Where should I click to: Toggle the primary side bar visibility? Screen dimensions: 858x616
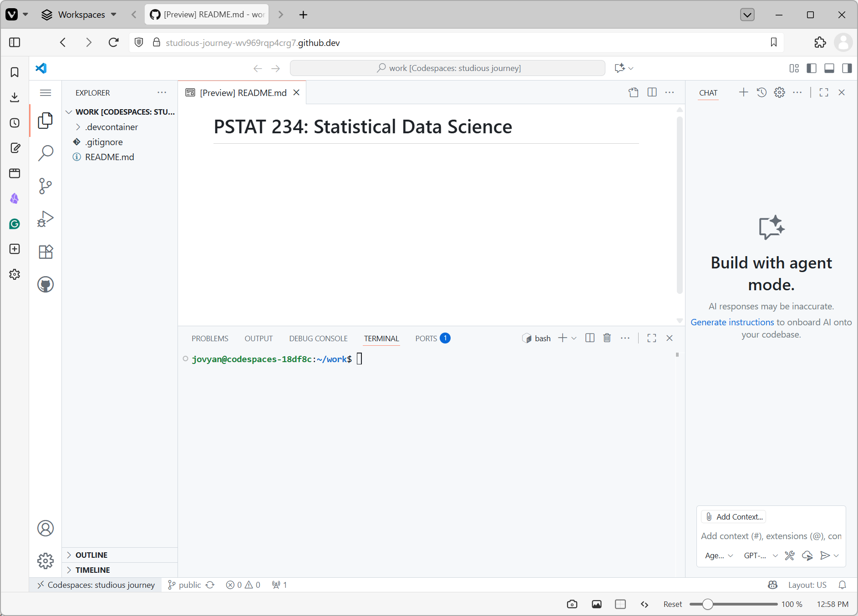pyautogui.click(x=812, y=68)
